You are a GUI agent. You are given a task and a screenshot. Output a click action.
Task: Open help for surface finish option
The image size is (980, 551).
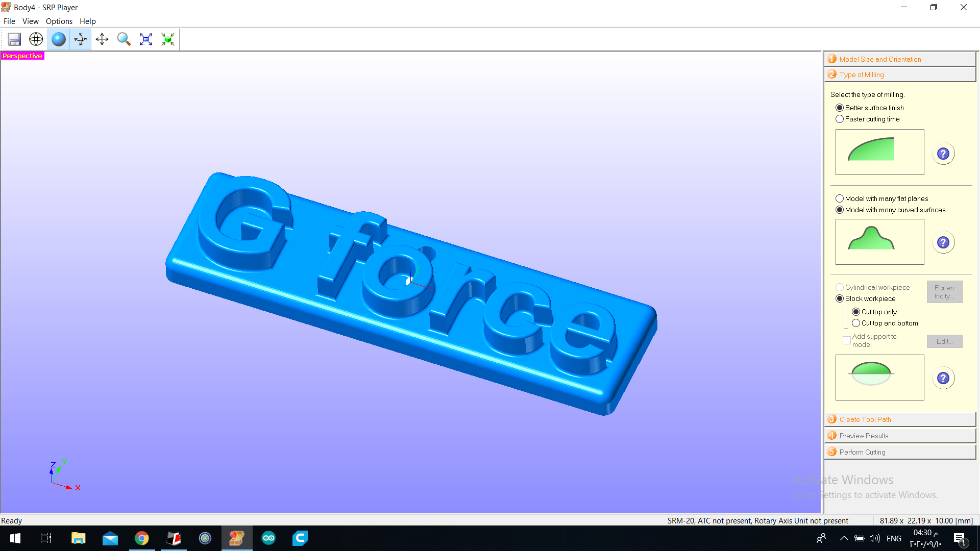(x=943, y=154)
